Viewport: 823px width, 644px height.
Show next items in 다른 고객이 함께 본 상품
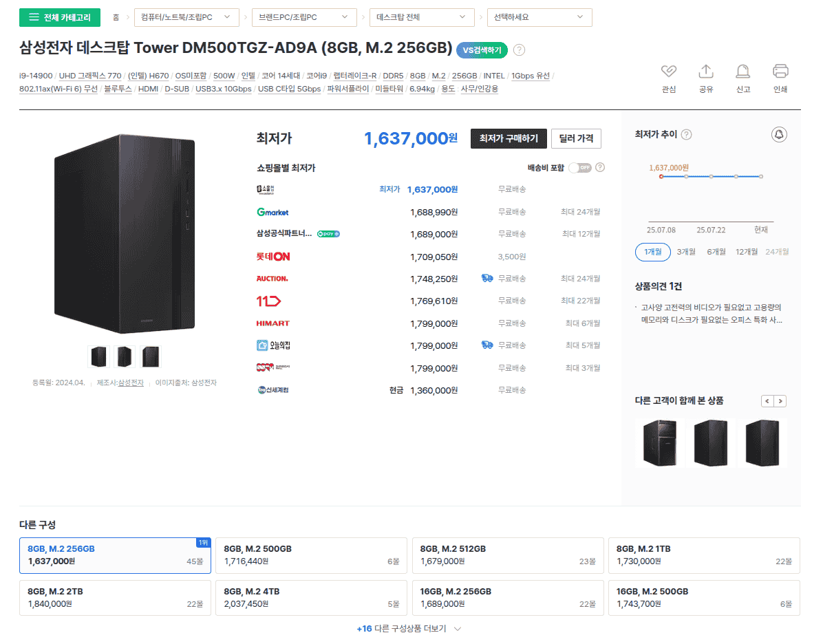tap(780, 401)
